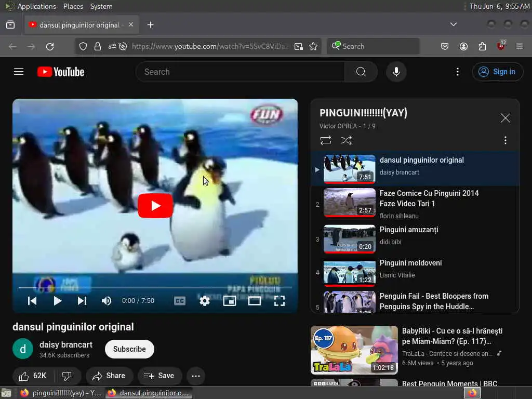Click the Sign in button

[x=497, y=72]
